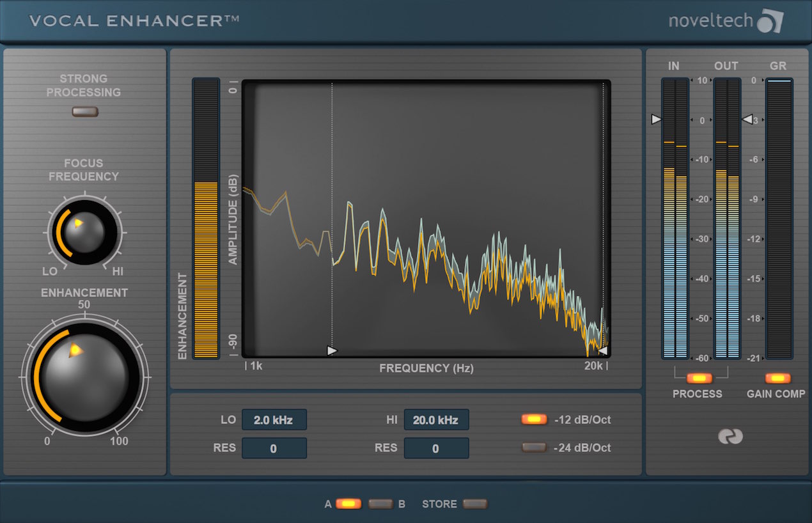Click the noveltech logo
Viewport: 812px width, 523px height.
pyautogui.click(x=726, y=21)
